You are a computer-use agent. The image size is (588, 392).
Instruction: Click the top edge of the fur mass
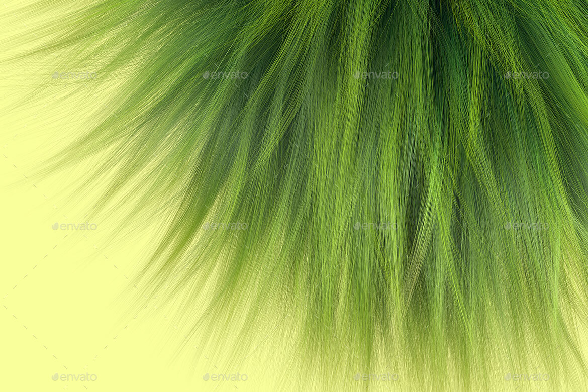302,5
